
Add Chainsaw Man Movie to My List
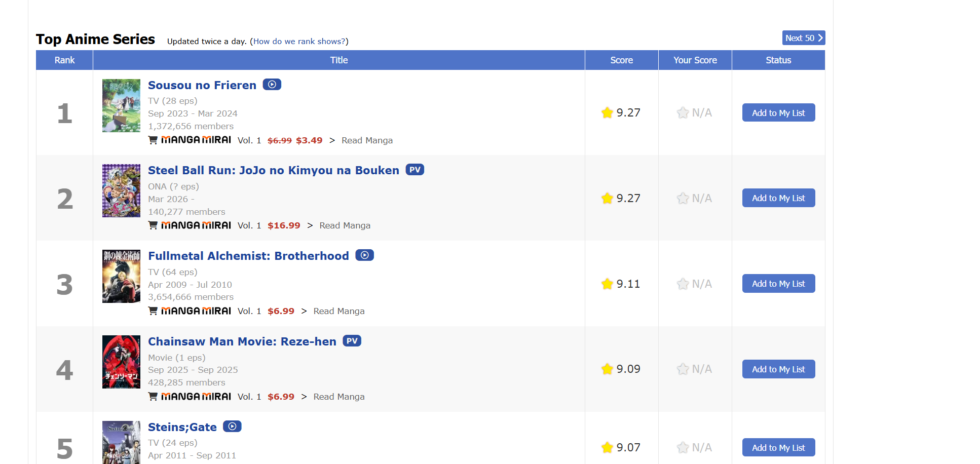click(778, 369)
